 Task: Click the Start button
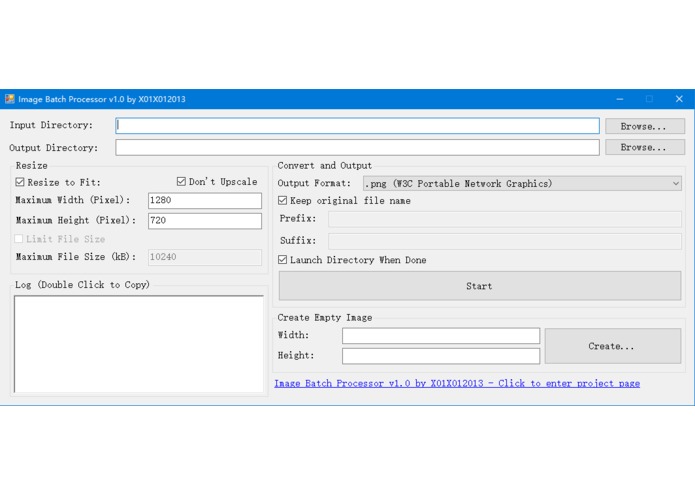(x=480, y=286)
